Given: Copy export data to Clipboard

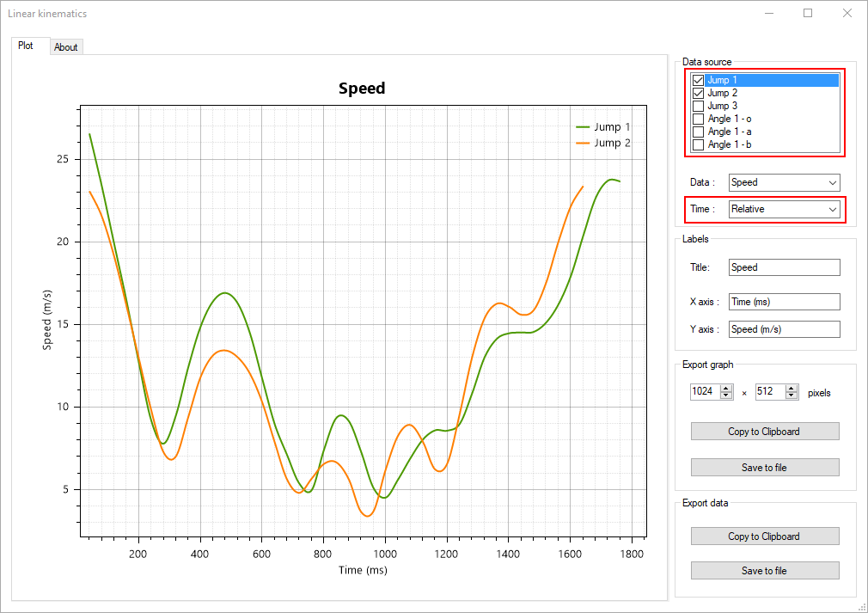Looking at the screenshot, I should (764, 536).
